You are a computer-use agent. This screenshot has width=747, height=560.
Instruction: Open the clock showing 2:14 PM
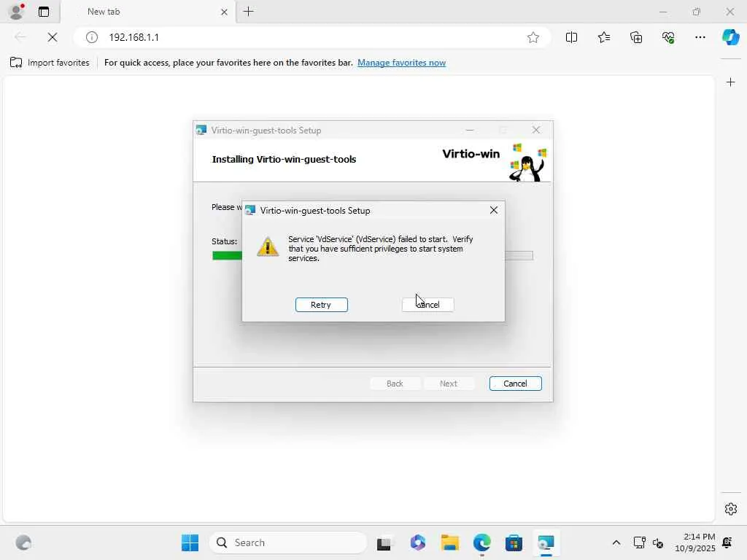coord(694,542)
